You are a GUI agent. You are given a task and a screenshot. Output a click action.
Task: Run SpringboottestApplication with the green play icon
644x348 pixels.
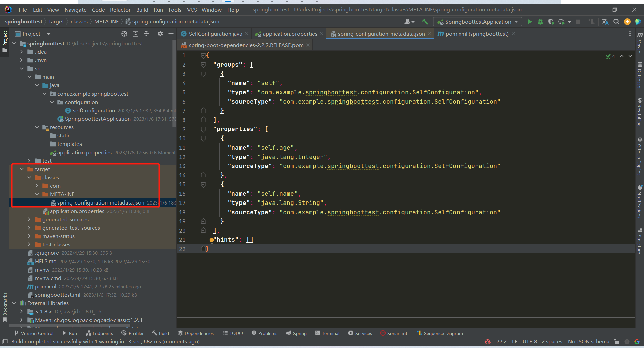click(x=530, y=22)
